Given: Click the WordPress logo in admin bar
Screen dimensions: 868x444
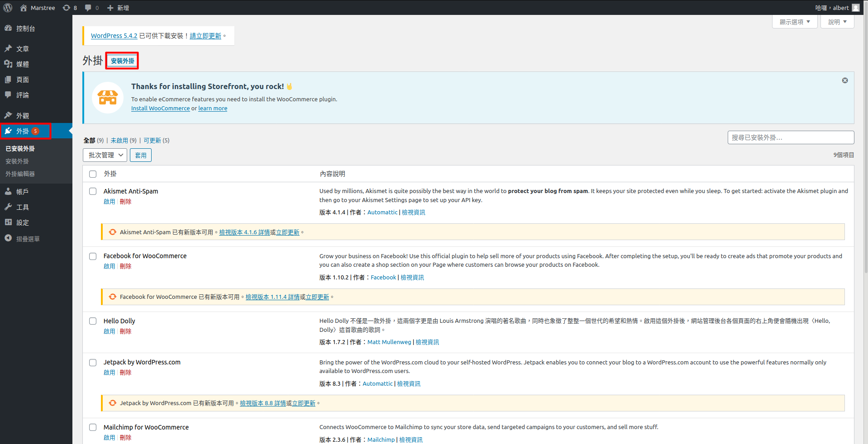Looking at the screenshot, I should point(8,8).
